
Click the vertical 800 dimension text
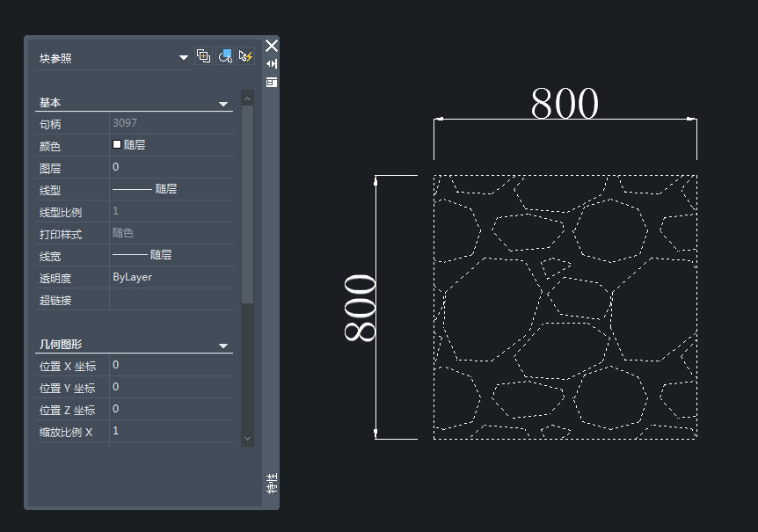[361, 307]
